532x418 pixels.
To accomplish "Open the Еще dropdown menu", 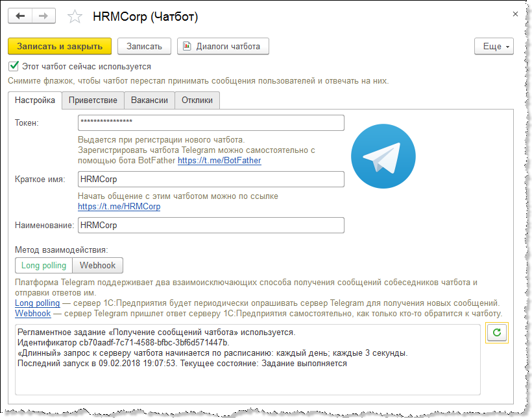I will coord(494,47).
